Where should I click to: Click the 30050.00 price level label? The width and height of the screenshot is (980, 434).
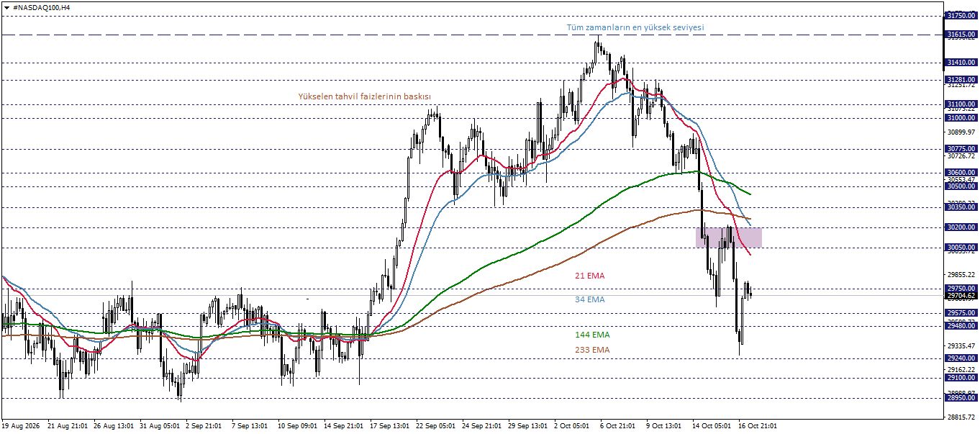961,247
